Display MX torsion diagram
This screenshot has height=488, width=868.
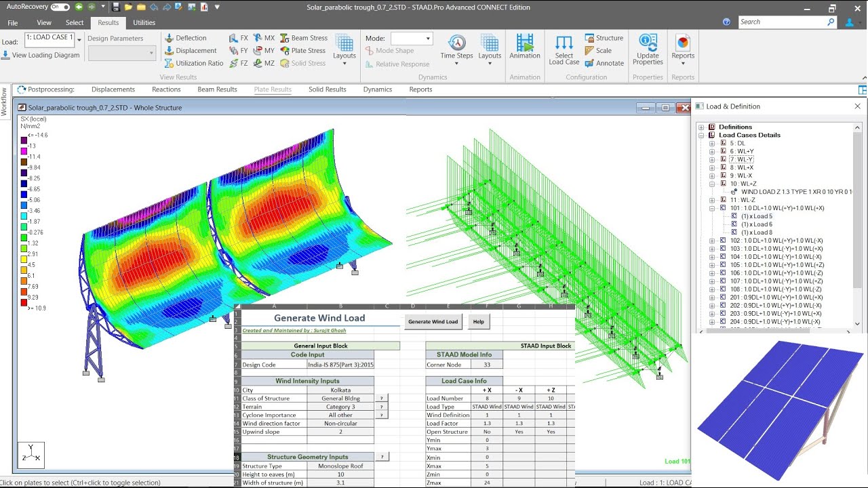(x=264, y=38)
